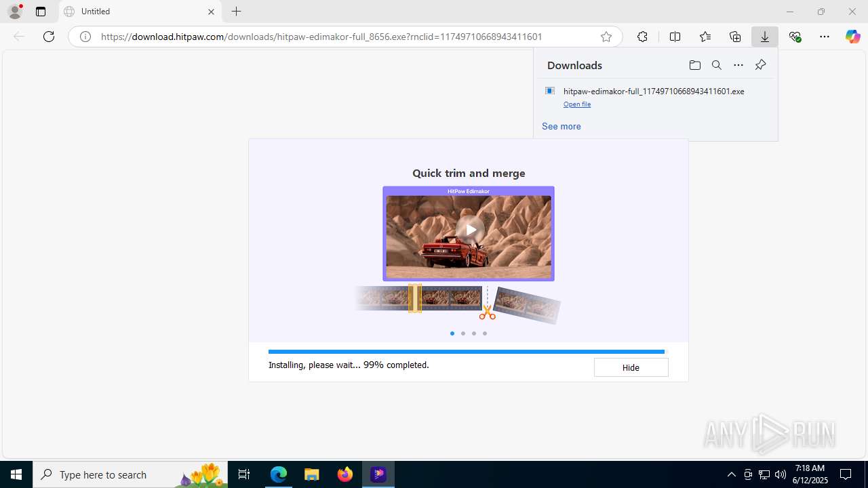Open network tray icon
This screenshot has height=488, width=868.
pos(764,474)
